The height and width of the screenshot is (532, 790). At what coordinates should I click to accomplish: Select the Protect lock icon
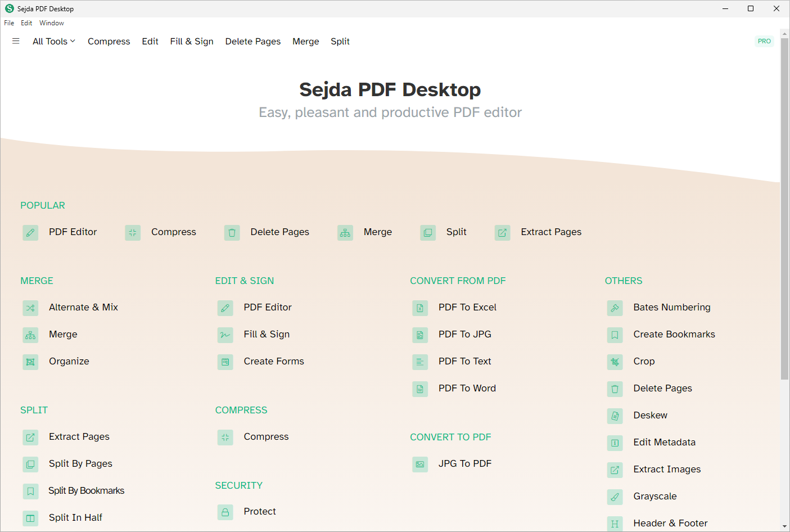point(225,512)
